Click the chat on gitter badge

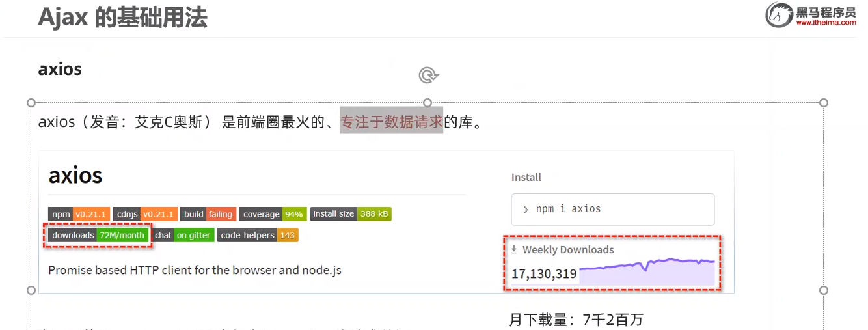(x=183, y=235)
